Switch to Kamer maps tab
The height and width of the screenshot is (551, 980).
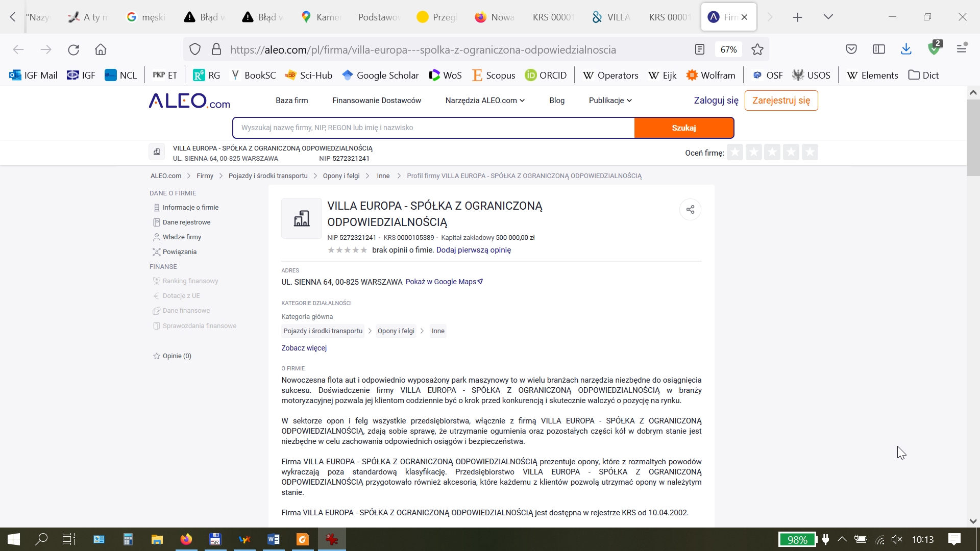(321, 17)
